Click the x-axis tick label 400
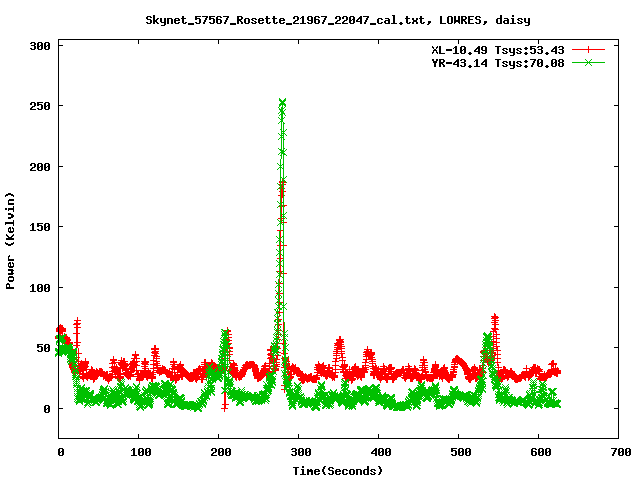 [x=381, y=452]
